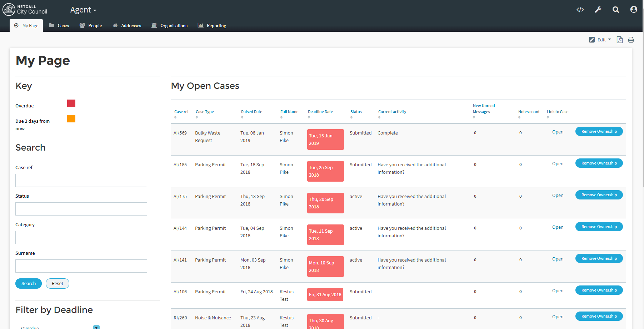This screenshot has width=644, height=329.
Task: Open case AI/144 via Open link
Action: tap(558, 227)
